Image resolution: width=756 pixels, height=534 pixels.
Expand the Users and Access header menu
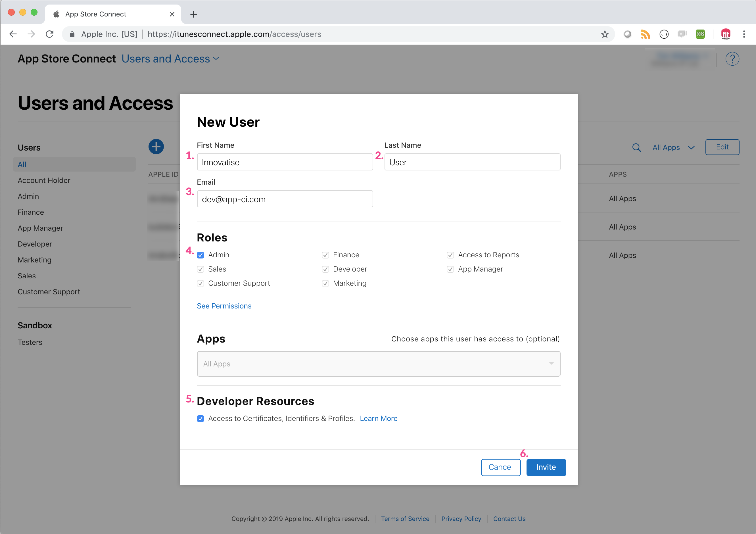tap(170, 59)
